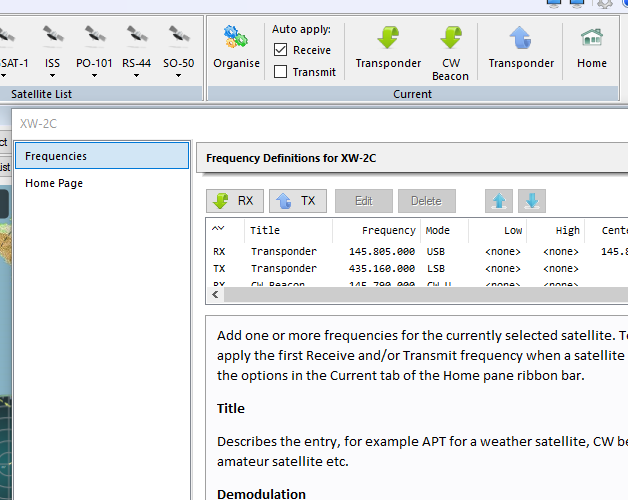Viewport: 628px width, 500px height.
Task: Open the satellite Home page icon
Action: point(592,37)
